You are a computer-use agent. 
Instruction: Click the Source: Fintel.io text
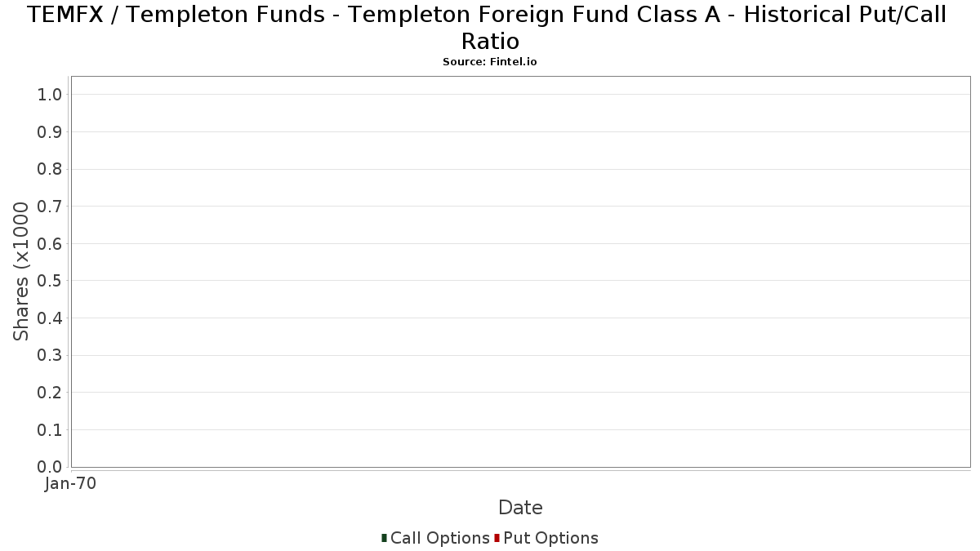coord(489,62)
